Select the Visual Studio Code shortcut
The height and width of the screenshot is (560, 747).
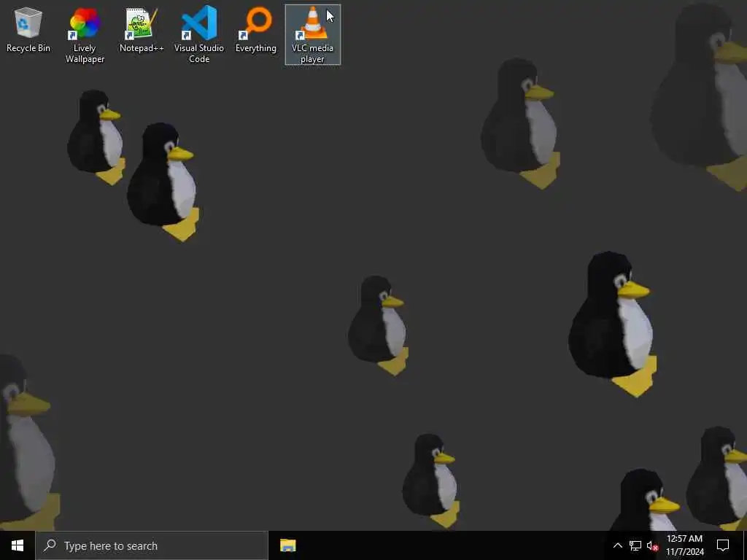click(x=199, y=34)
